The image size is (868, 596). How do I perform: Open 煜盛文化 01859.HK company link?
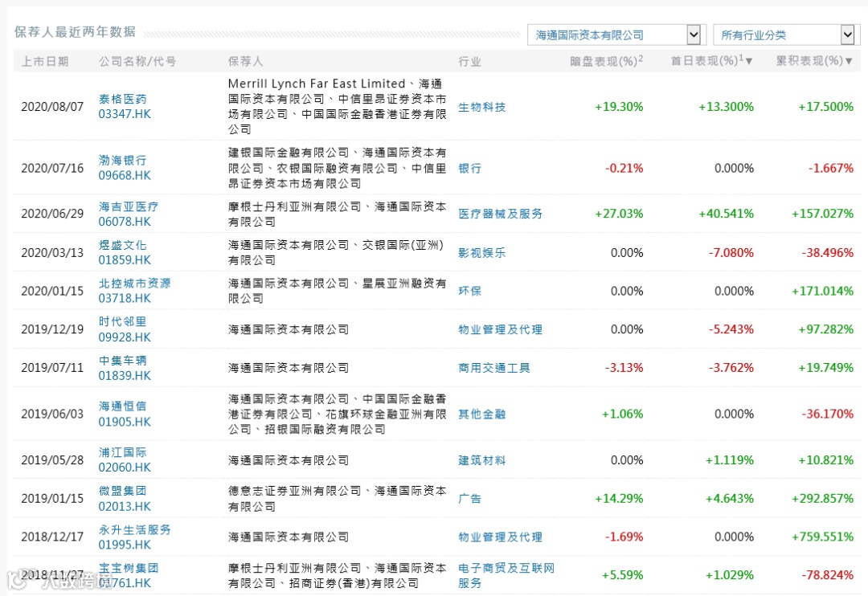(x=125, y=252)
